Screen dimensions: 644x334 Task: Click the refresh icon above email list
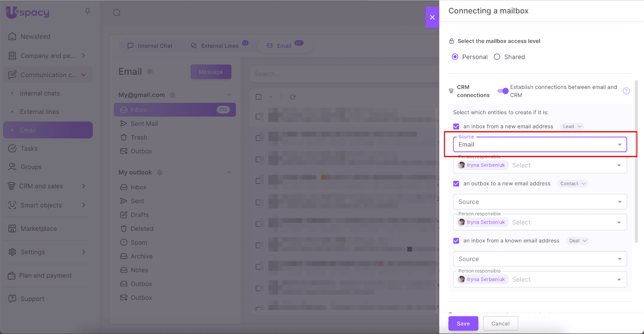click(x=293, y=97)
